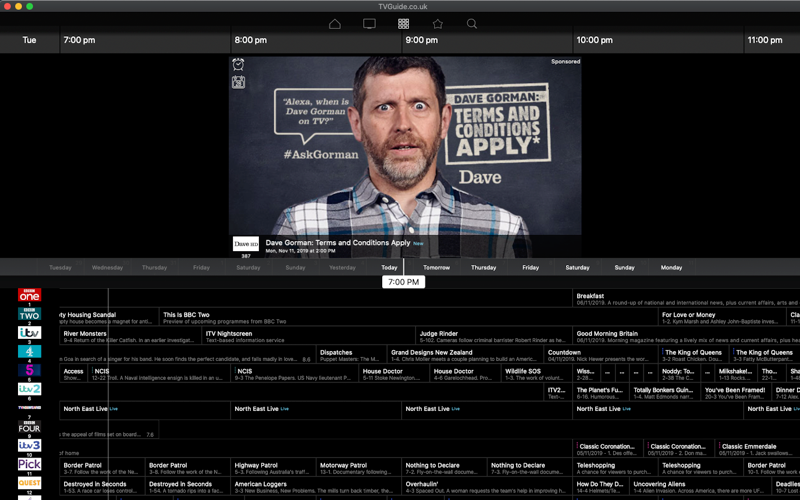Select the Channel 5 logo
This screenshot has height=500, width=800.
pyautogui.click(x=30, y=370)
